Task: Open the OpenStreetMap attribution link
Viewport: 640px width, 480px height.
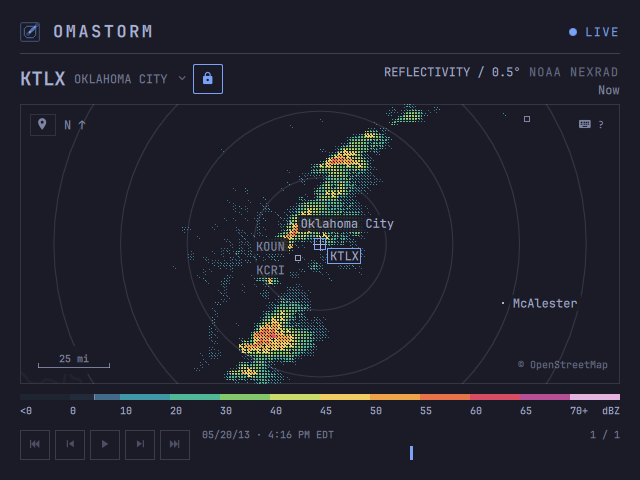Action: [x=563, y=364]
